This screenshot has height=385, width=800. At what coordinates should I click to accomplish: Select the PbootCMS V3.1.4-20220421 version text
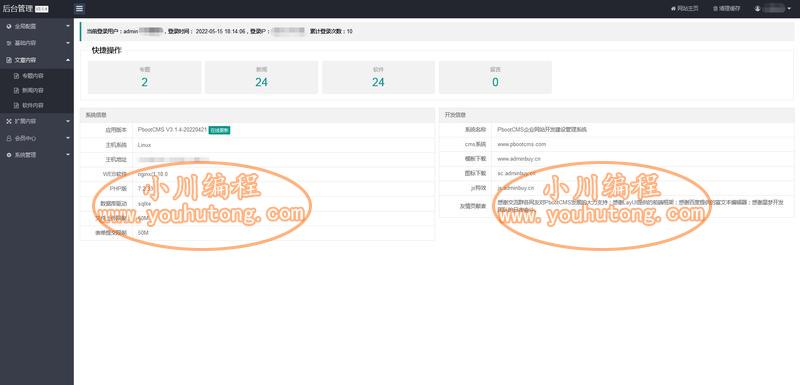(x=172, y=130)
